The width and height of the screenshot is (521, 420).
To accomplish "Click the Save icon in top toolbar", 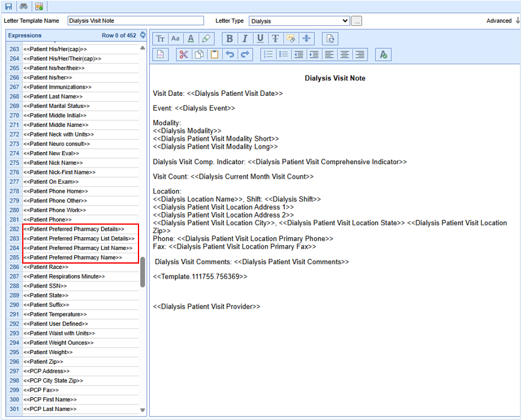I will pyautogui.click(x=8, y=6).
